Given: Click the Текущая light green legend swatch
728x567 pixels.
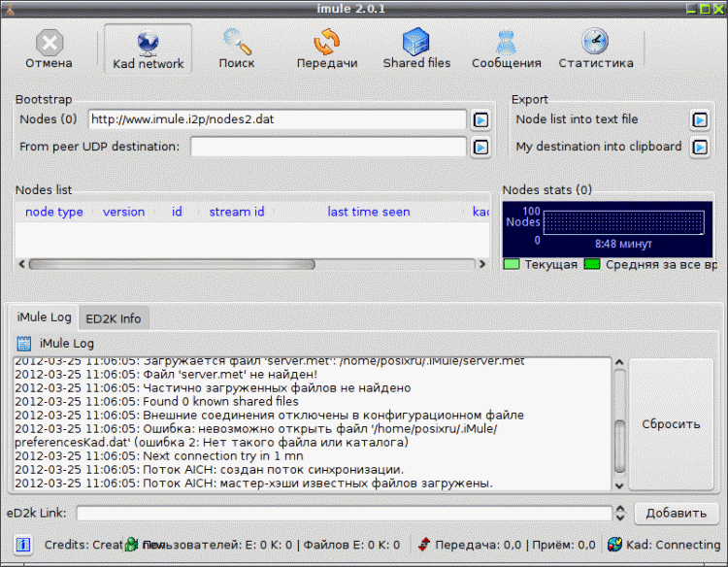Looking at the screenshot, I should (512, 265).
